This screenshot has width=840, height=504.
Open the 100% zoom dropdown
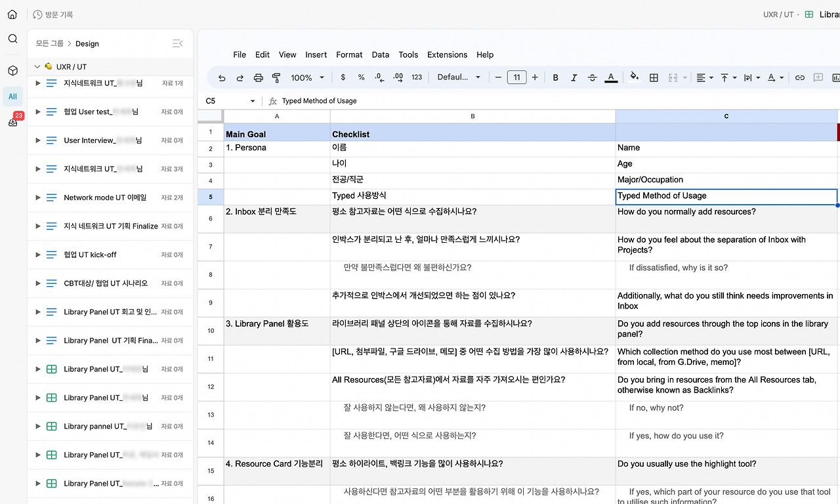[308, 77]
